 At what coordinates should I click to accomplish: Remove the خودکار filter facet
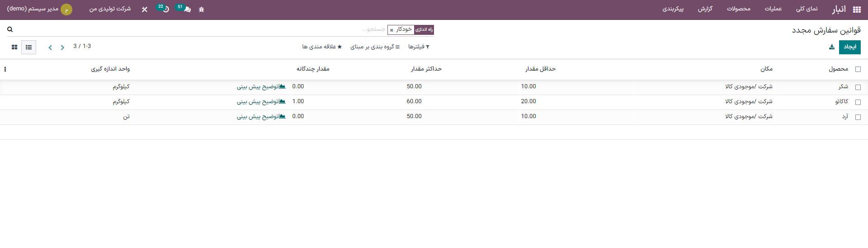click(392, 30)
